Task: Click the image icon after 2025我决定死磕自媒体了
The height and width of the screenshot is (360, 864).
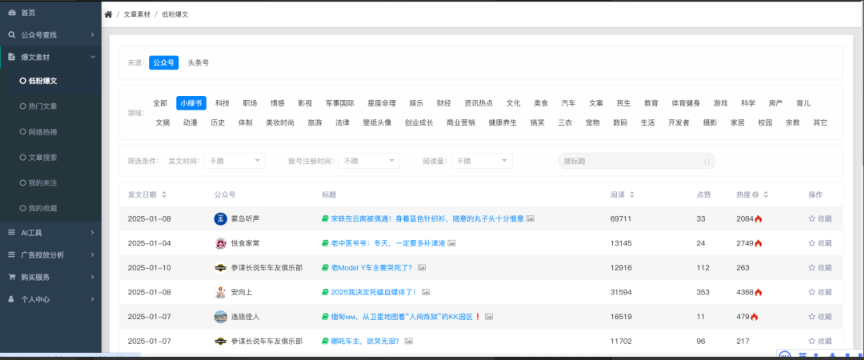Action: pyautogui.click(x=426, y=292)
